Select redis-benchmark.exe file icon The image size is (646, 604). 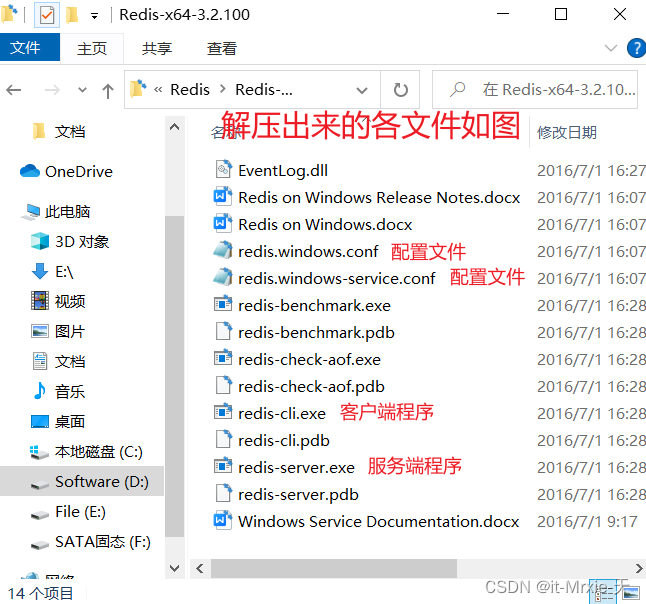pos(223,305)
